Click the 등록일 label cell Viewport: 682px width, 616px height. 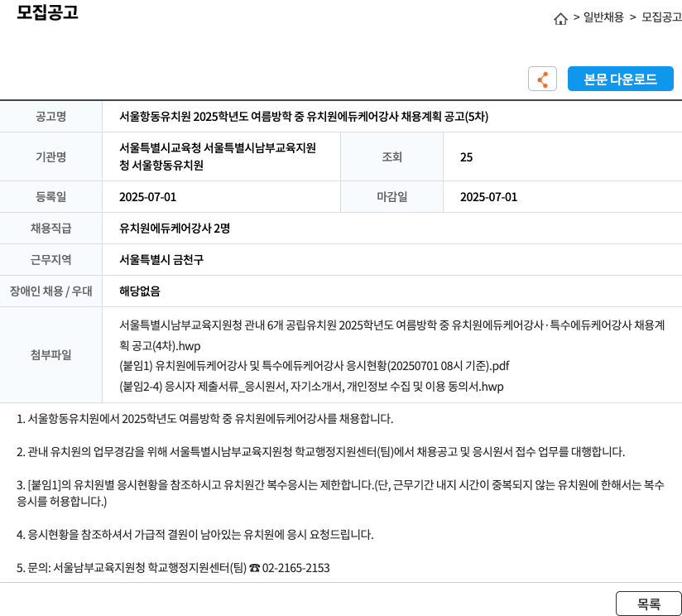point(50,196)
